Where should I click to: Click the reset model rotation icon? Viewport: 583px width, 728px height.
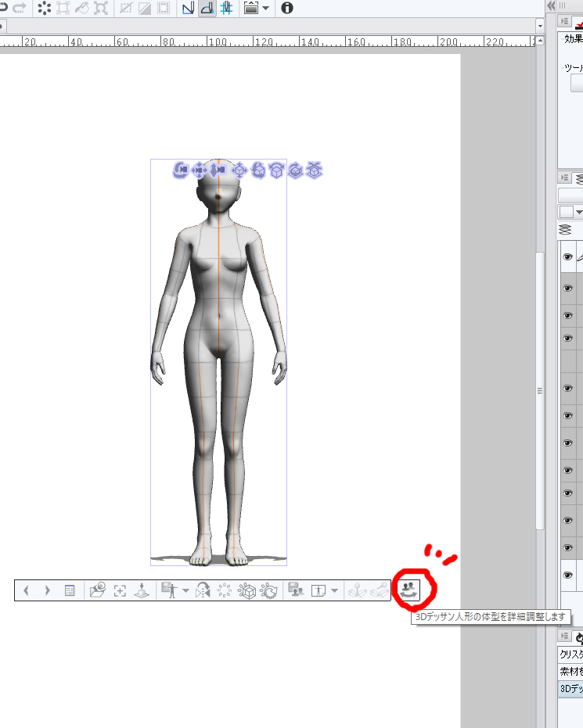point(269,590)
